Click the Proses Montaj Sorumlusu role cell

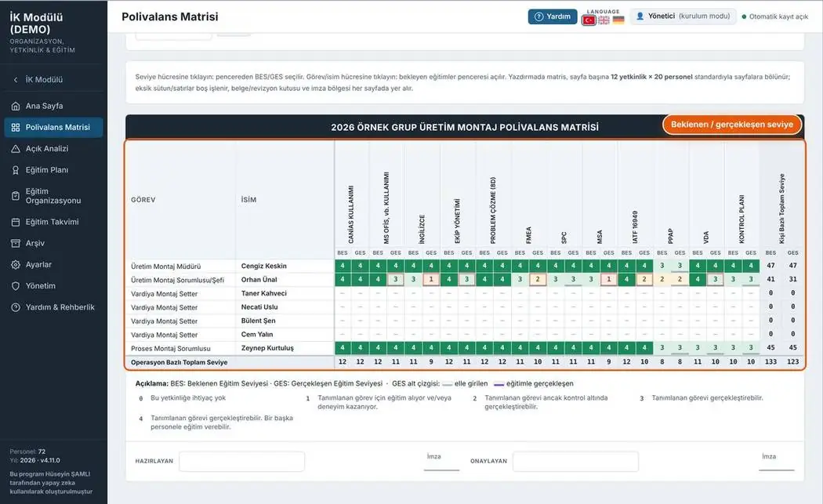tap(180, 348)
